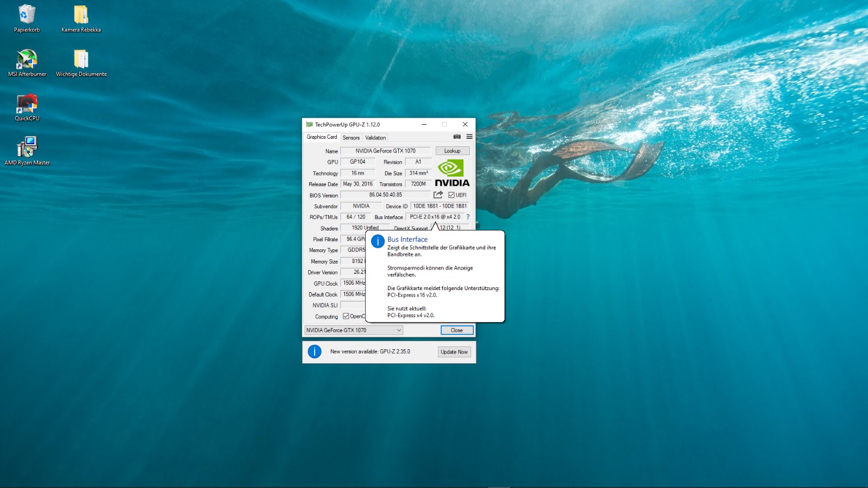Click the Transistors field showing 7200M
This screenshot has height=488, width=868.
point(418,184)
